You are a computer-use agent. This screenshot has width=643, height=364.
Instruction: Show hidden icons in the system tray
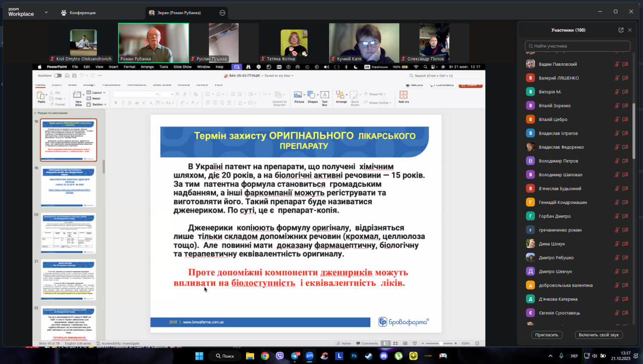coord(550,356)
